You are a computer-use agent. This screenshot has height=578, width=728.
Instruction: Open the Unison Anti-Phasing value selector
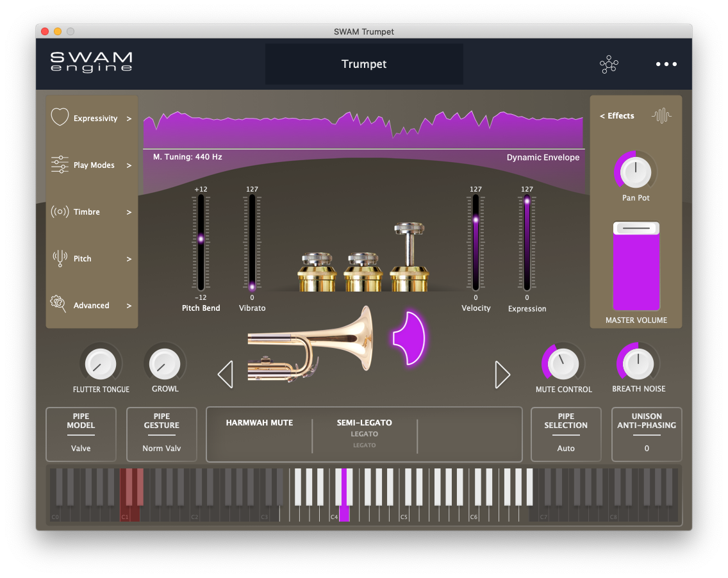[x=647, y=434]
